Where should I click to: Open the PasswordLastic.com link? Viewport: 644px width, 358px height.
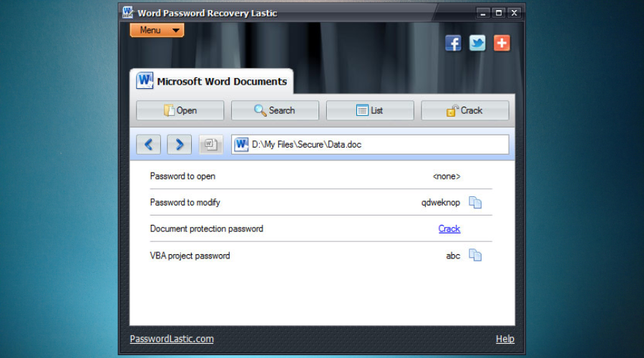point(172,339)
